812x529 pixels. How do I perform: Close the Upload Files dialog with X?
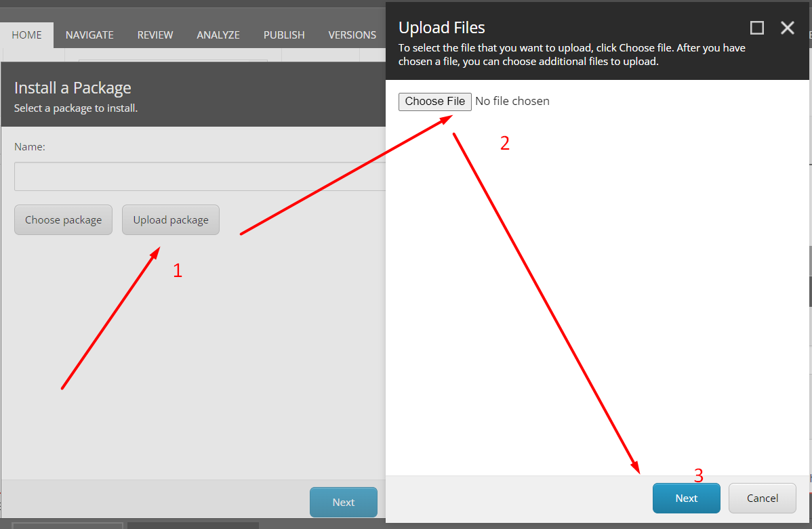[787, 28]
